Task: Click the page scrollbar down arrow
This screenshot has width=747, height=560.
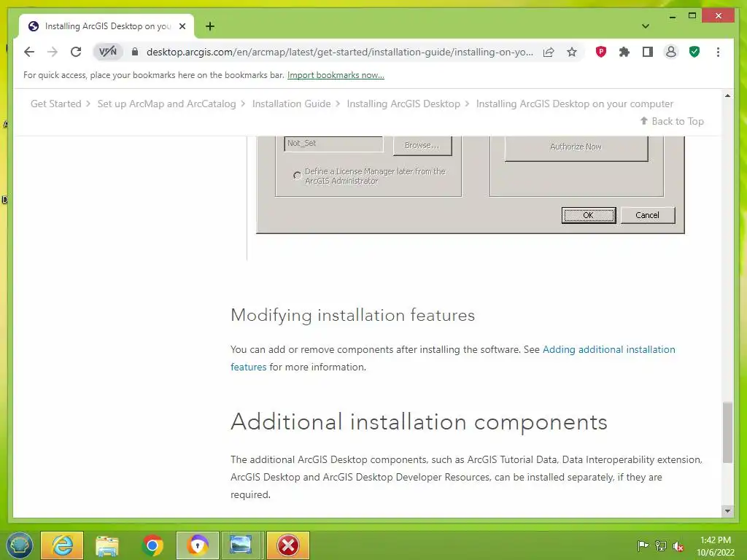Action: (x=727, y=511)
